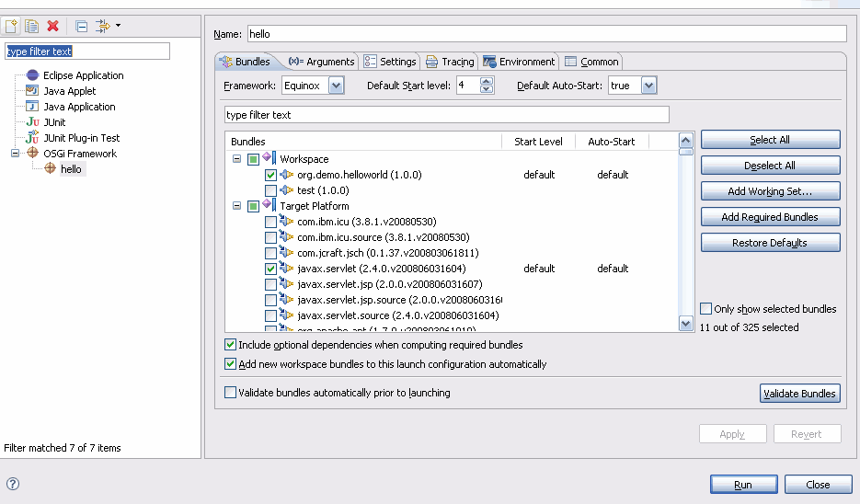Switch to the Bundles tab

[246, 62]
